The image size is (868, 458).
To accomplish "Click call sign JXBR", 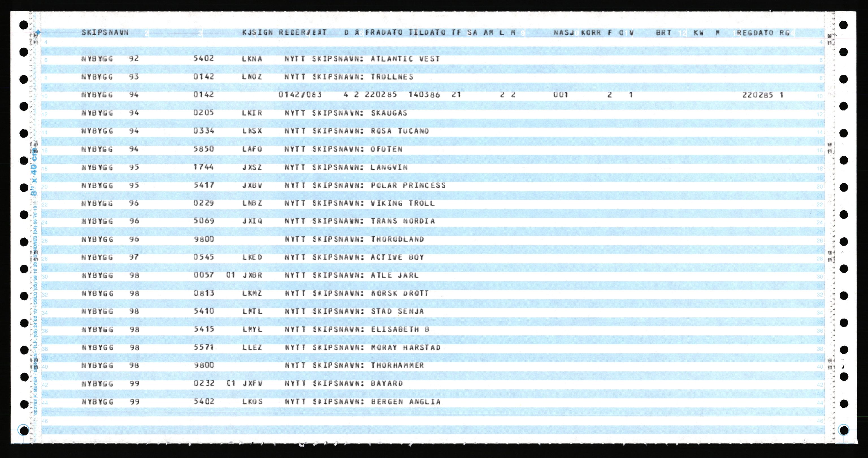I will (252, 275).
